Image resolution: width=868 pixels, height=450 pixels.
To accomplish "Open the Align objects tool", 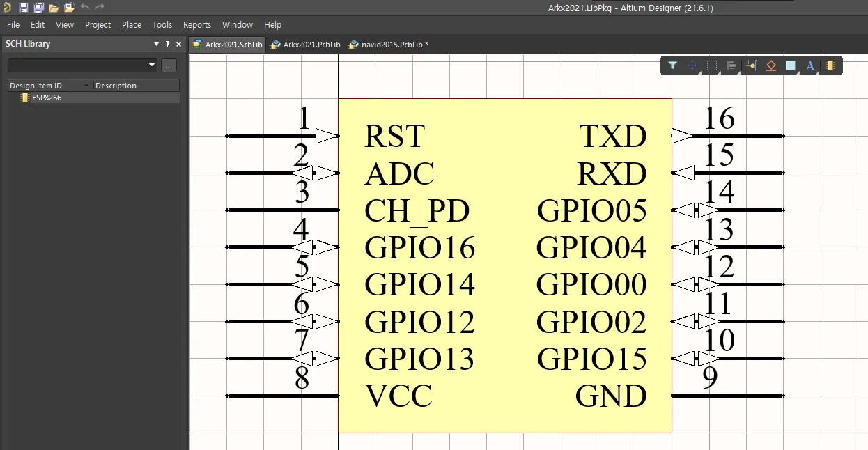I will pos(731,65).
